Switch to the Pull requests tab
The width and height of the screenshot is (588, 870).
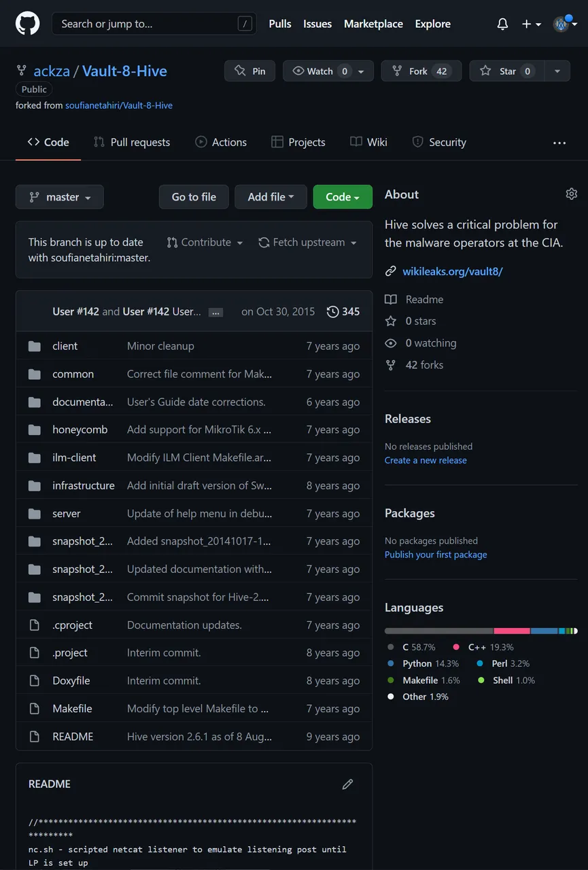[132, 142]
